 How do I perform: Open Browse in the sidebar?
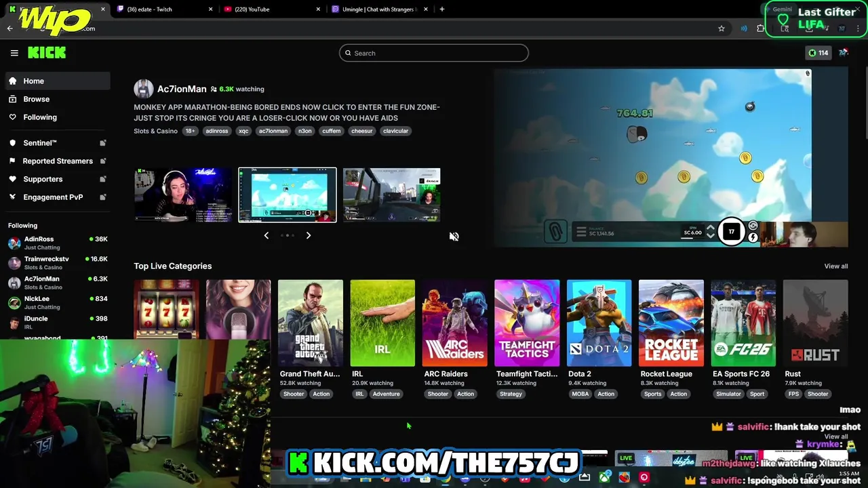coord(58,99)
